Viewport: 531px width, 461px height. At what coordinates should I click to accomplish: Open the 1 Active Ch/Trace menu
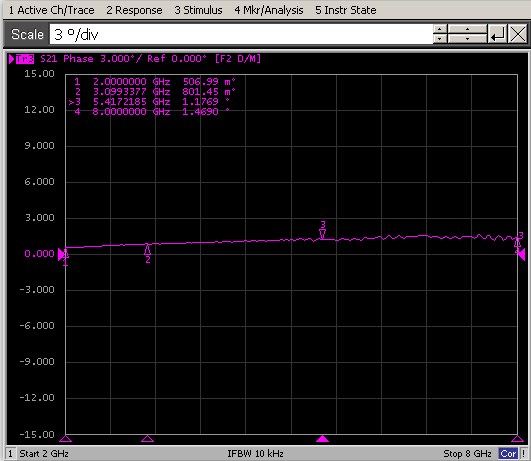tap(51, 10)
